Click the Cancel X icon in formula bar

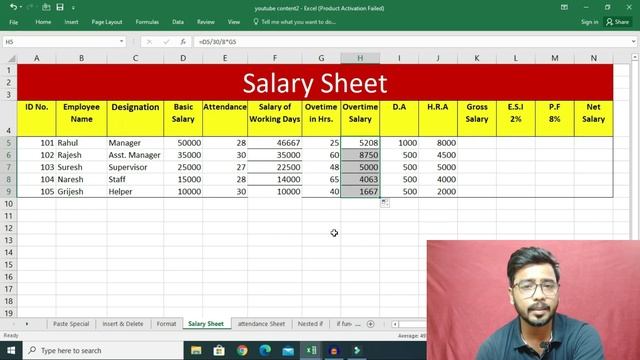[x=149, y=42]
